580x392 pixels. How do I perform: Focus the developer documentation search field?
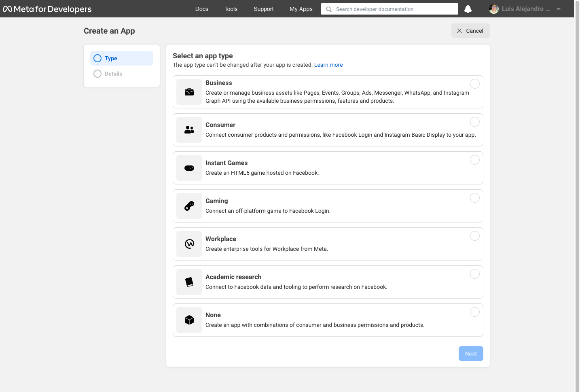(389, 9)
